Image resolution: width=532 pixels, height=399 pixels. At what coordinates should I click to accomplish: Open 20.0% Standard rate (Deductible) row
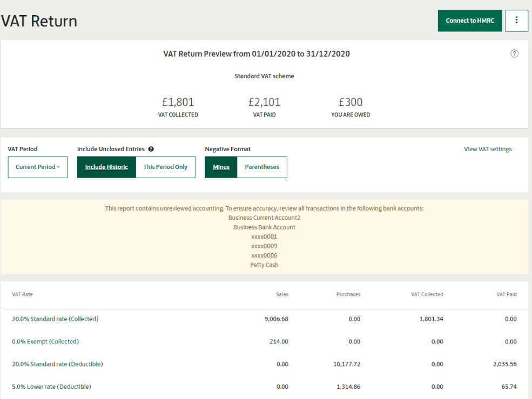click(57, 364)
